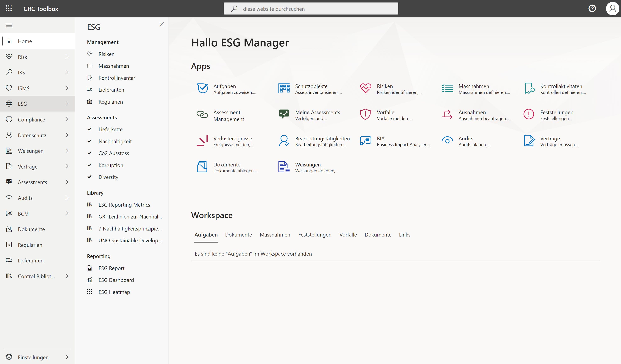Open the BIA app icon

(x=365, y=141)
